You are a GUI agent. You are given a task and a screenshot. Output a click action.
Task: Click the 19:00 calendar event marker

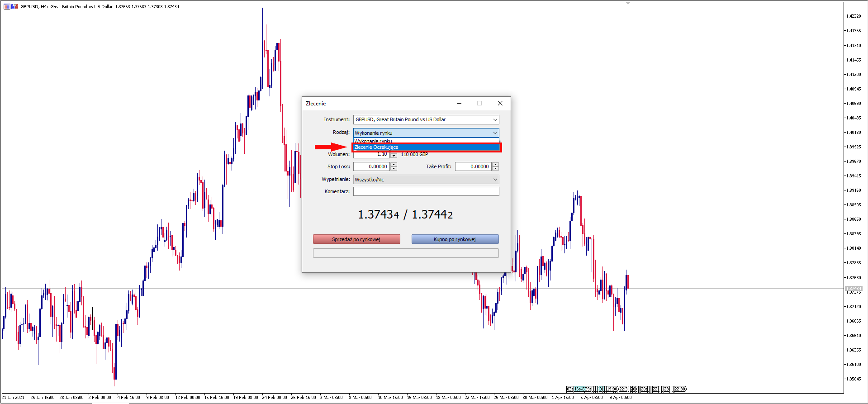(612, 389)
